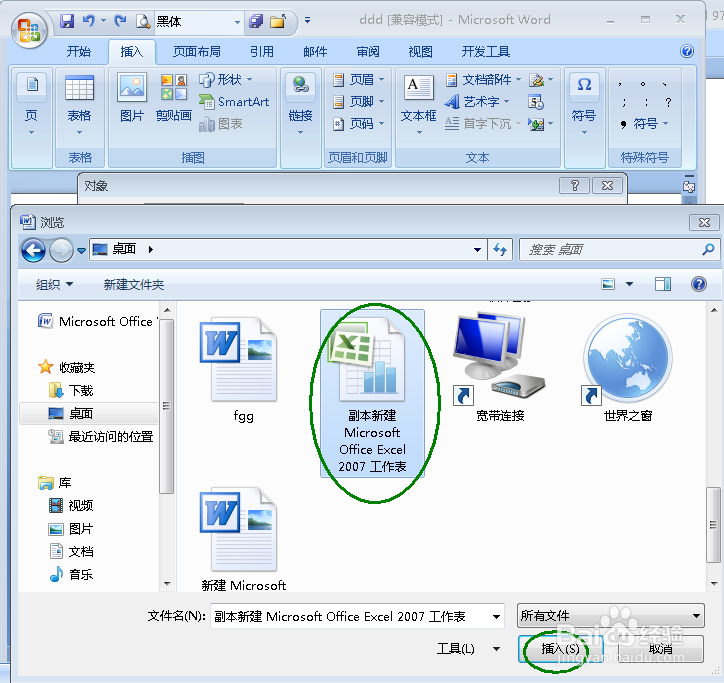This screenshot has width=724, height=683.
Task: Click the Insert 插入(S) button
Action: pyautogui.click(x=560, y=649)
